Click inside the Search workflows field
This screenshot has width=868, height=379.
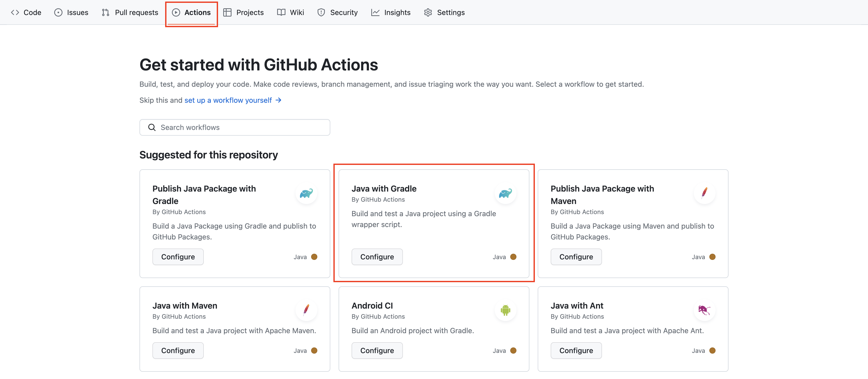tap(236, 127)
